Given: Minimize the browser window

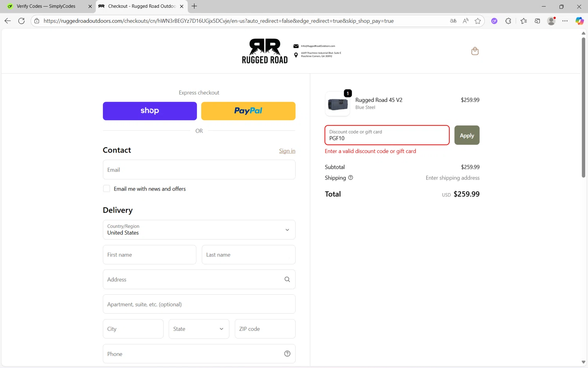Looking at the screenshot, I should tap(544, 6).
